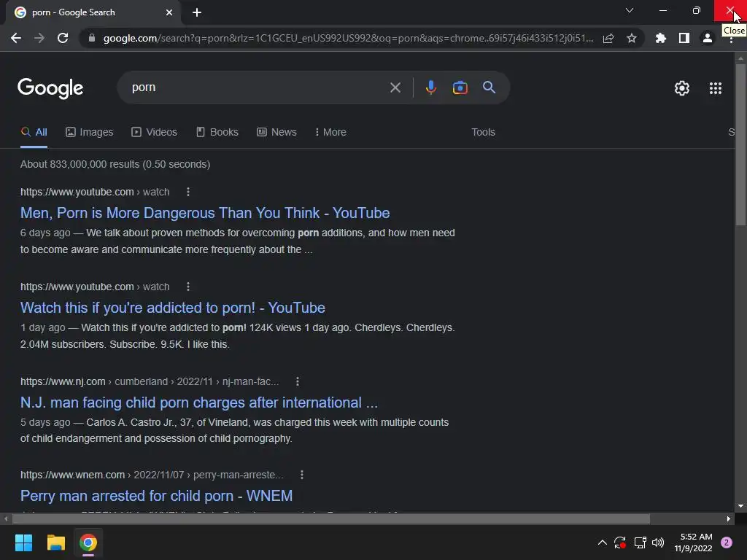Open the N.J. man facing charges article
747x560 pixels.
click(199, 402)
